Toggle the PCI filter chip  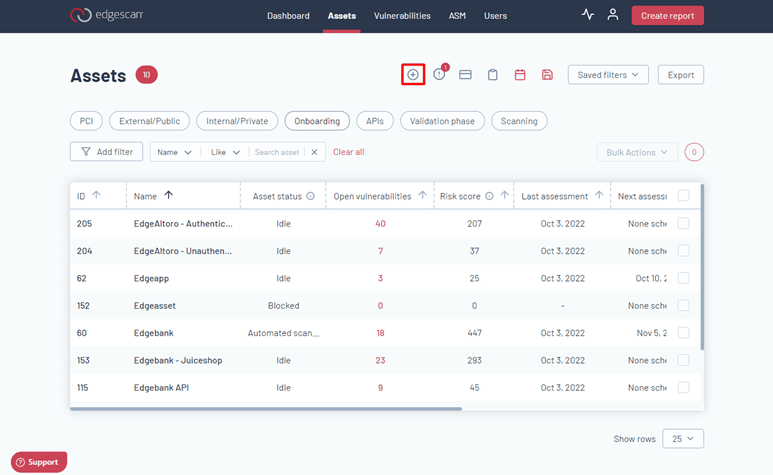point(86,121)
